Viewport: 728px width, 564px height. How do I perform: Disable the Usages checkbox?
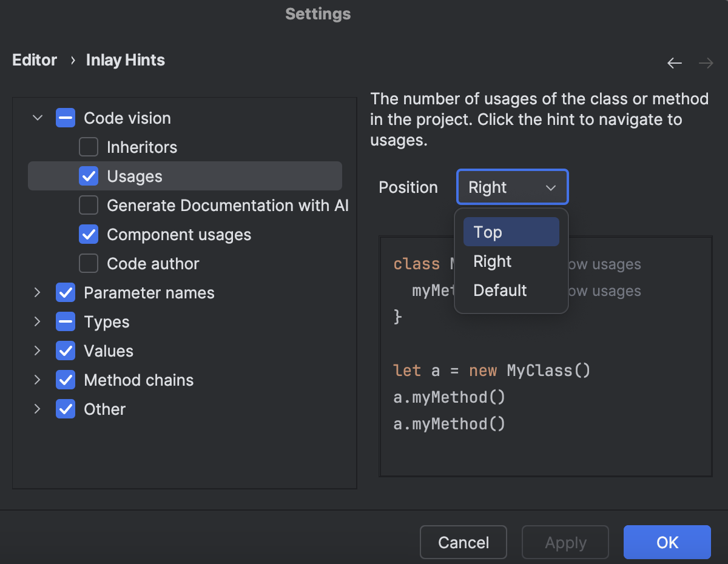(x=89, y=176)
